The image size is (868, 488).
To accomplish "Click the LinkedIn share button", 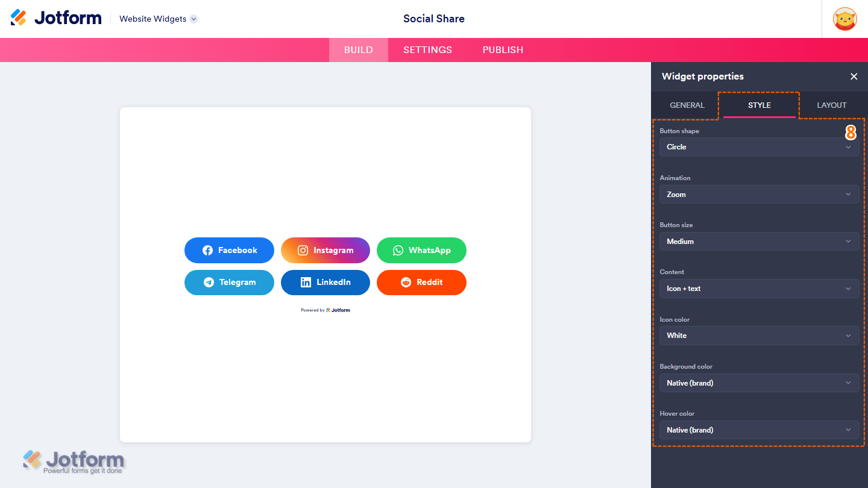I will (325, 283).
